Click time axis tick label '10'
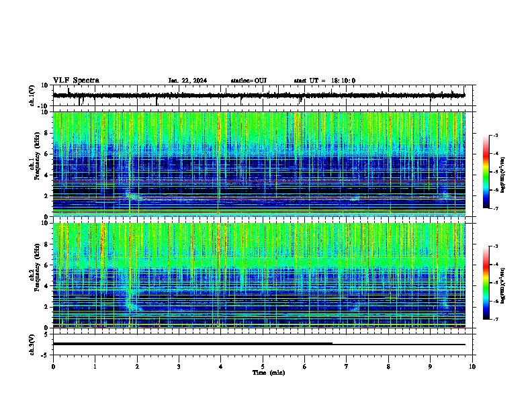 coord(472,367)
